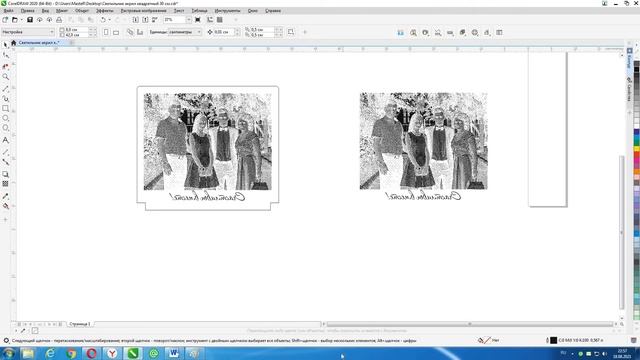The image size is (640, 360).
Task: Select the Crop tool
Action: [5, 66]
